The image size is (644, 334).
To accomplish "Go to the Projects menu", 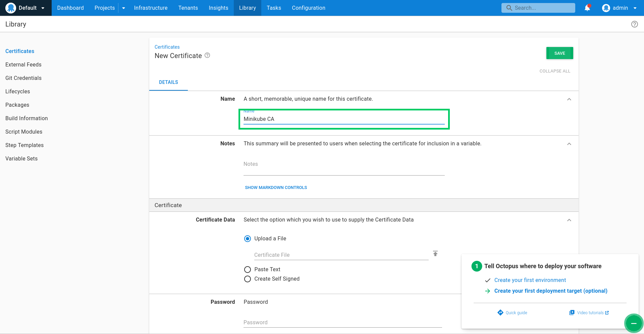I will pos(105,8).
